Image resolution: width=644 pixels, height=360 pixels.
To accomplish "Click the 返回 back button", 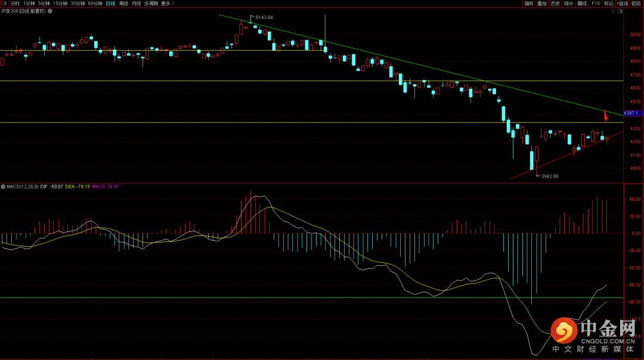I will click(x=636, y=4).
